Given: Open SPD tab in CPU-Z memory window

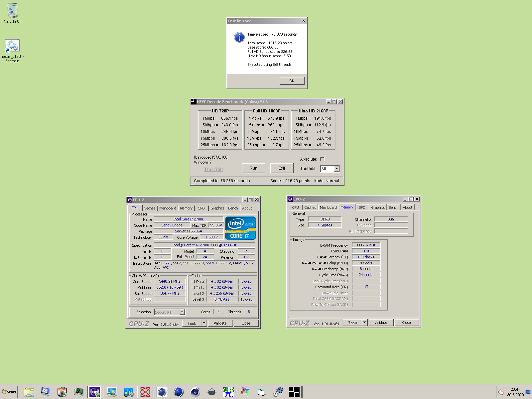Looking at the screenshot, I should (x=362, y=207).
